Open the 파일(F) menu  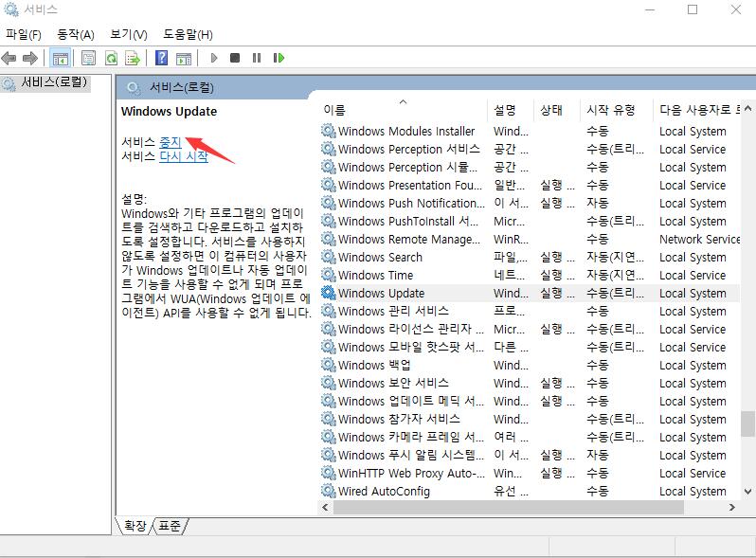pos(24,34)
